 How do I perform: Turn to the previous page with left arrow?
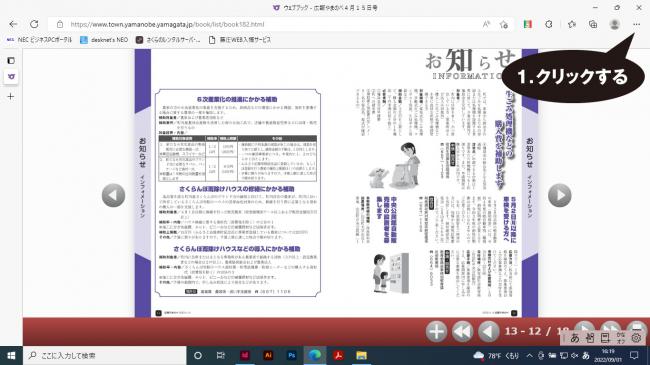pos(113,195)
